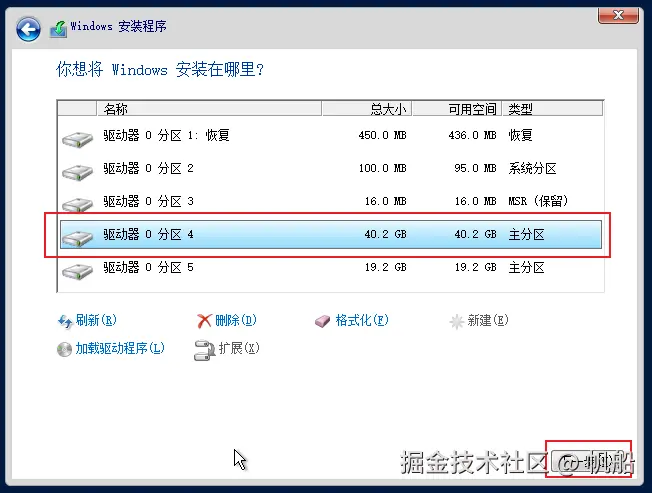
Task: Click the 扩展(X) extend link
Action: point(239,348)
